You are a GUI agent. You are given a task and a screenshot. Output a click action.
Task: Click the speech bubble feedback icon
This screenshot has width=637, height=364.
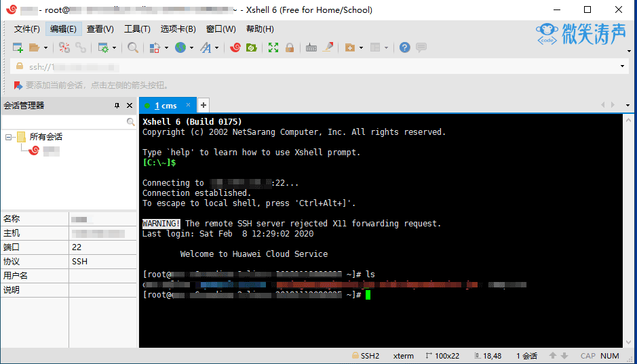(421, 47)
